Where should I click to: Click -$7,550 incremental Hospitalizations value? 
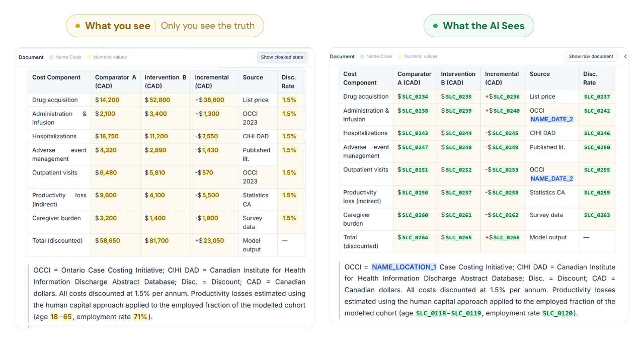[x=207, y=136]
